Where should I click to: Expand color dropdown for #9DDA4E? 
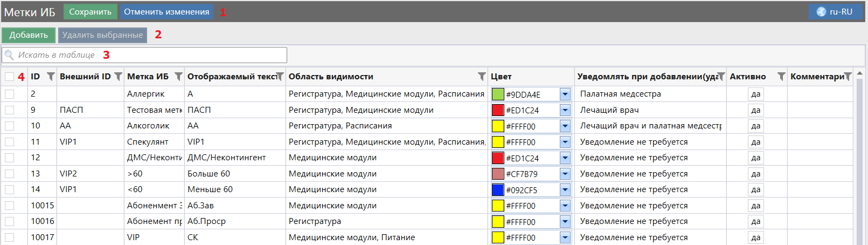pos(565,94)
